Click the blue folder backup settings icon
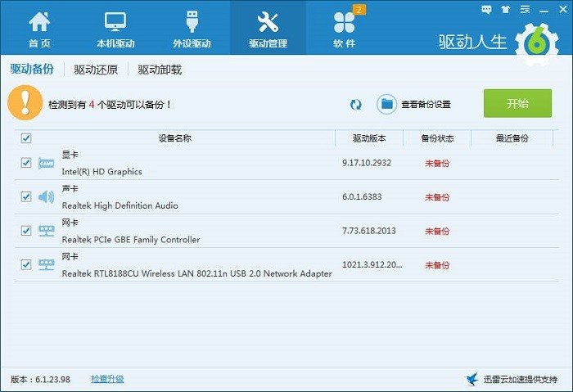573x392 pixels. (x=386, y=105)
